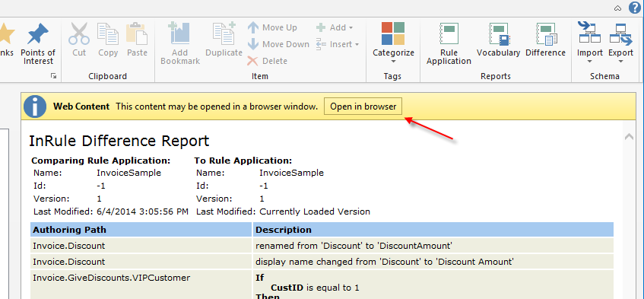This screenshot has height=299, width=644.
Task: Expand the Insert dropdown
Action: click(338, 44)
